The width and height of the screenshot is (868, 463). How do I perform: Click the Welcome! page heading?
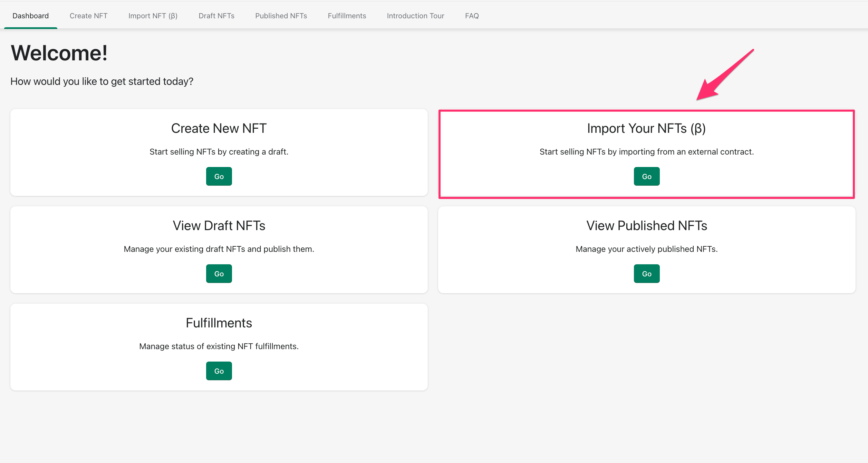click(x=59, y=53)
